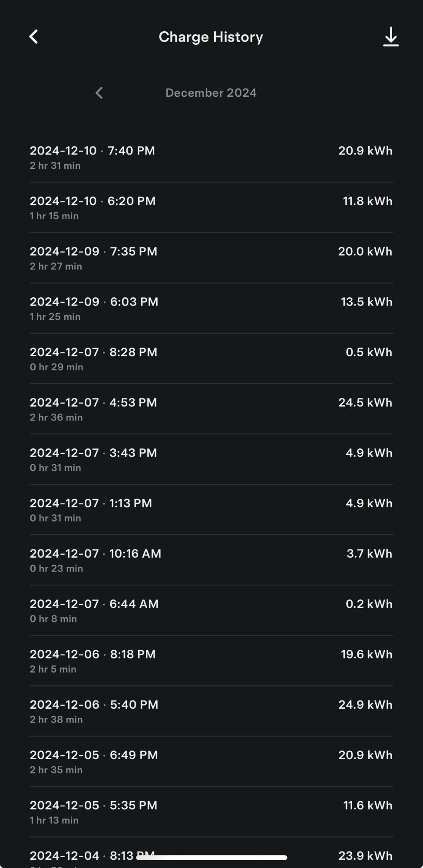The image size is (423, 868).
Task: Select the 24.5 kWh charge session
Action: coord(211,409)
